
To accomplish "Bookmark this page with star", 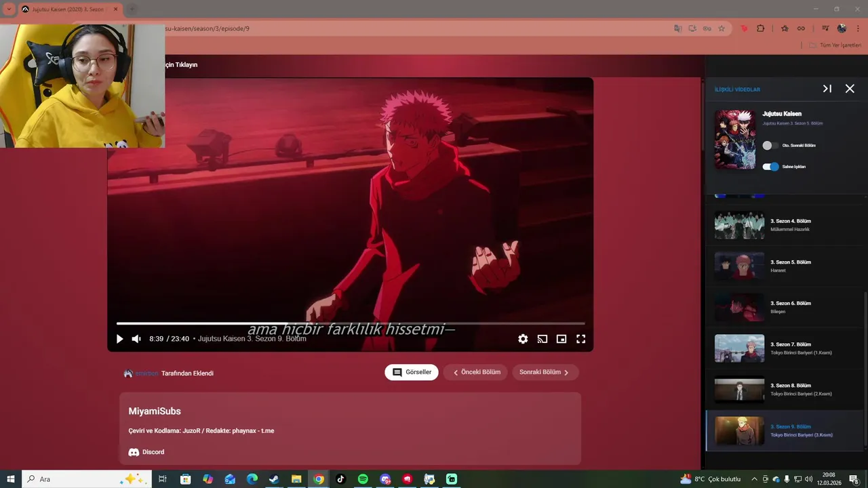I will click(722, 28).
